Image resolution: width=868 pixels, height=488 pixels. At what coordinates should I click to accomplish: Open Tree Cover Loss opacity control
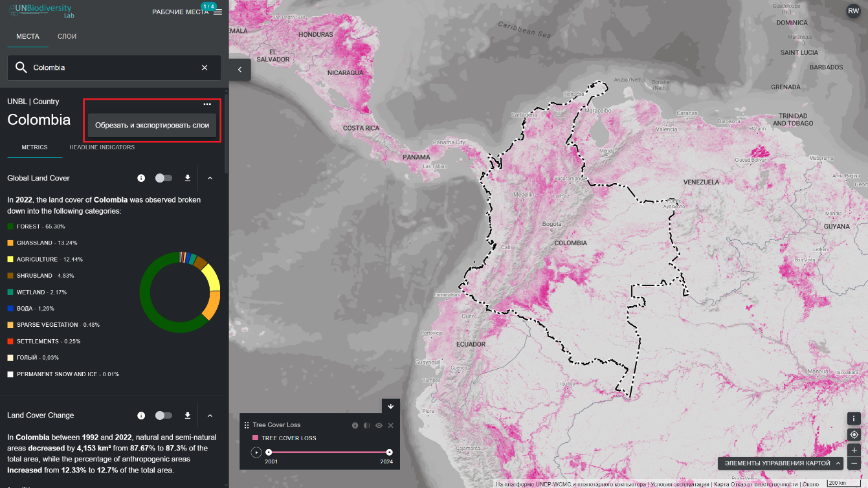point(367,425)
